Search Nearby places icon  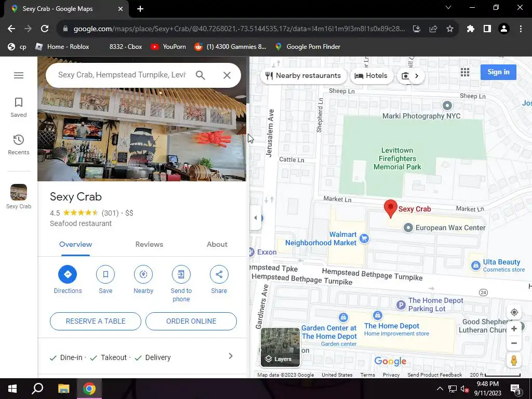tap(143, 274)
